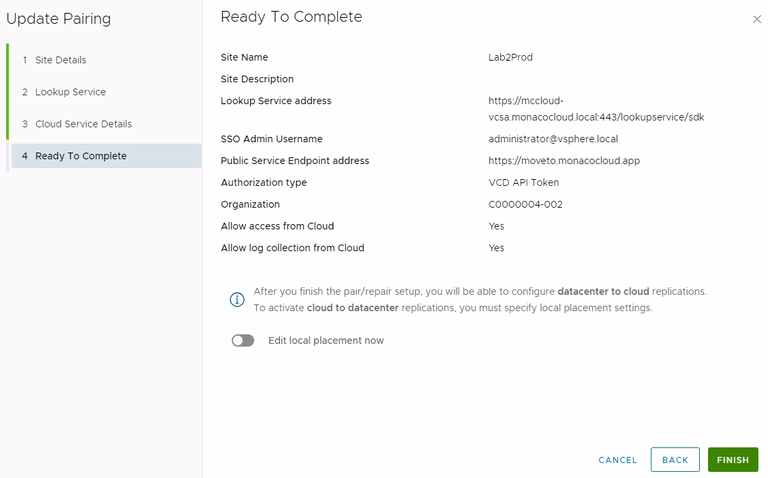Click the 'Edit local placement now' label
This screenshot has height=478, width=768.
[326, 341]
